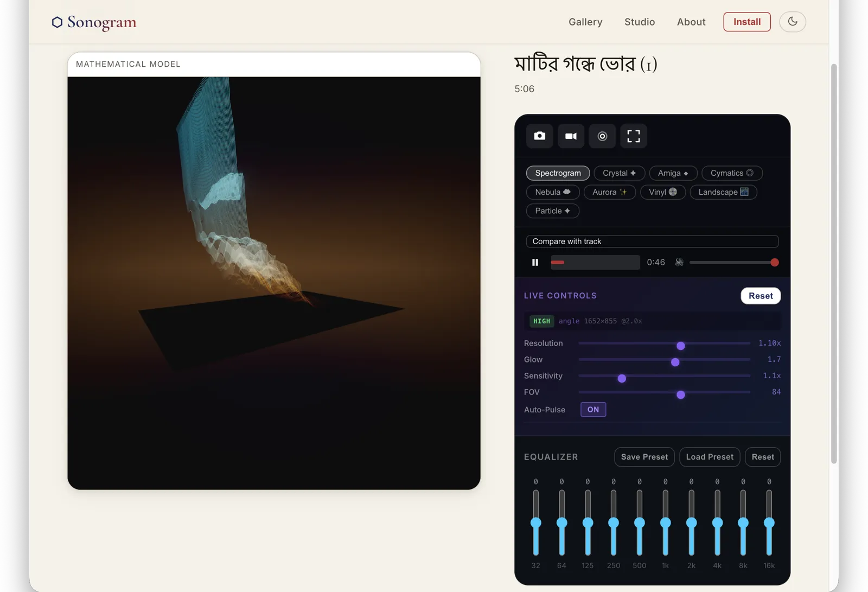Click the spectrogram 3D visualization canvas
The height and width of the screenshot is (592, 868).
pyautogui.click(x=274, y=283)
